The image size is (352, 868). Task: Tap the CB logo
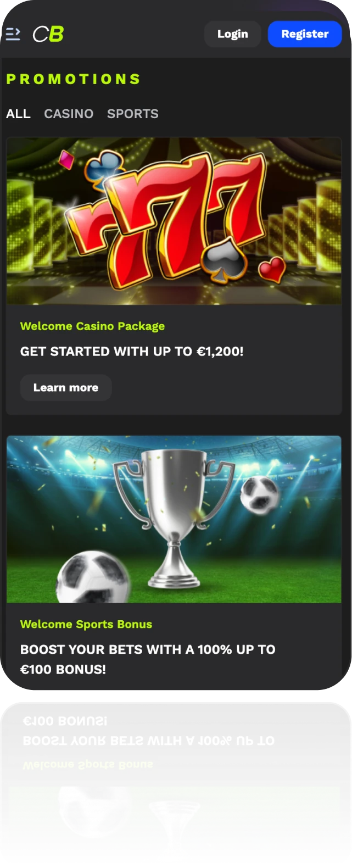[48, 34]
